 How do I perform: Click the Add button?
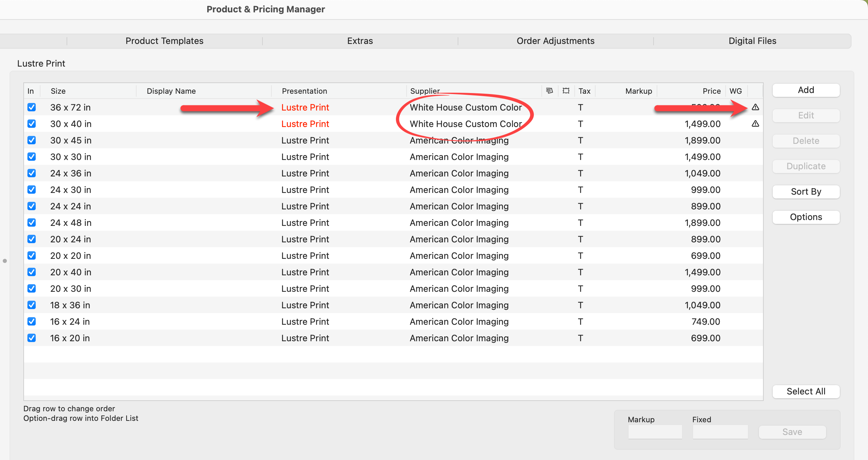coord(806,90)
